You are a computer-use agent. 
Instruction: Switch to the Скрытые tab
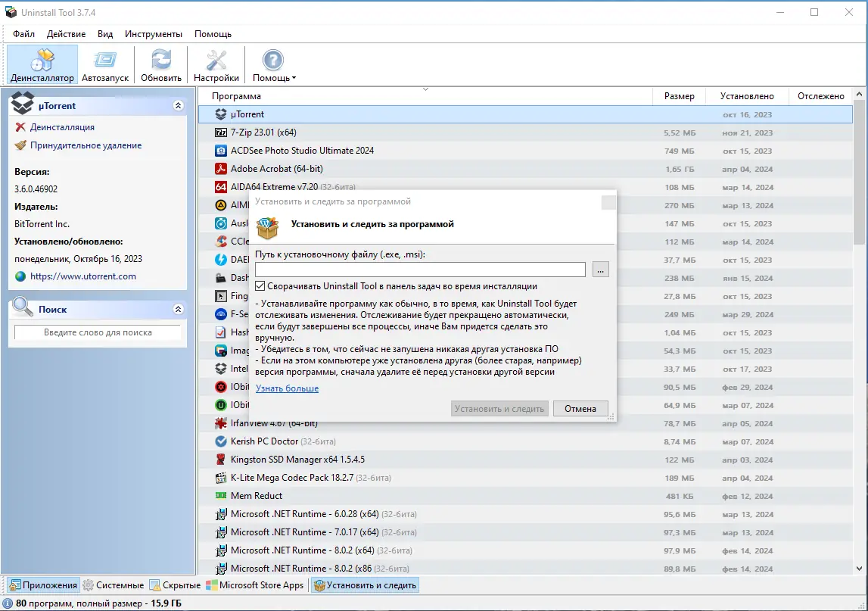point(175,585)
